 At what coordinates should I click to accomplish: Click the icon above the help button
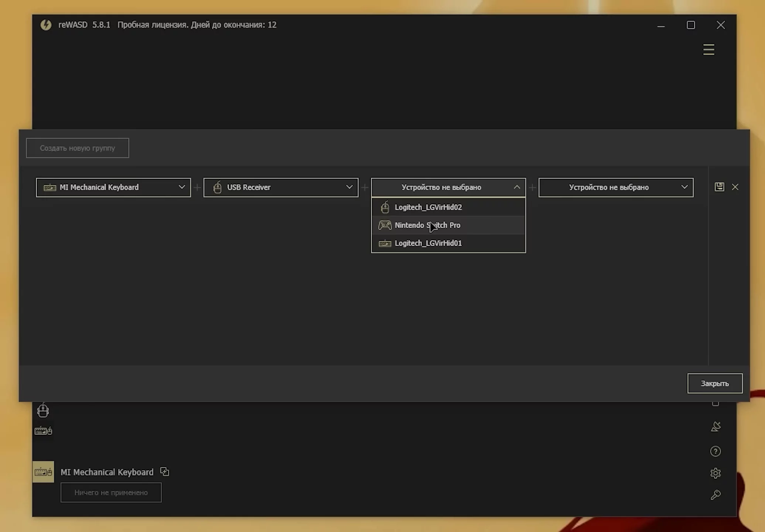pos(716,427)
